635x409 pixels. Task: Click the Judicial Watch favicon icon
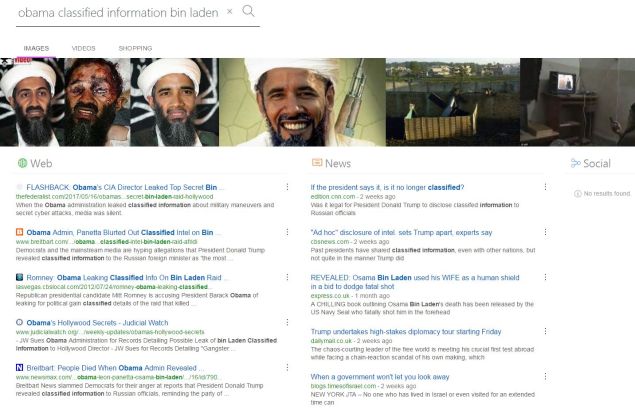(x=19, y=322)
